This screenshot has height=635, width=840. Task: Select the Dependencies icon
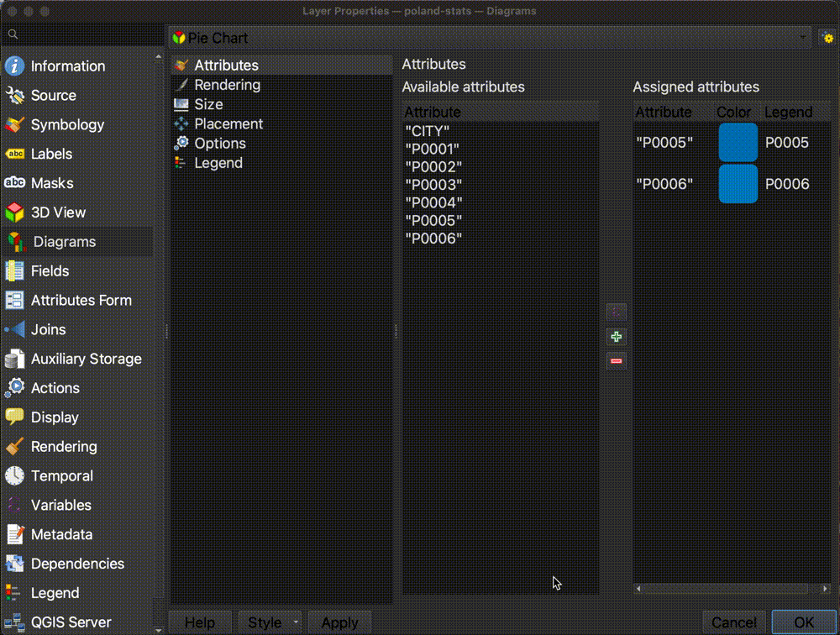pyautogui.click(x=14, y=564)
